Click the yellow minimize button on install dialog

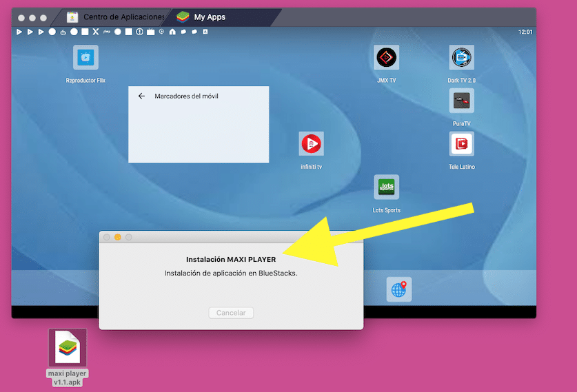(x=118, y=237)
